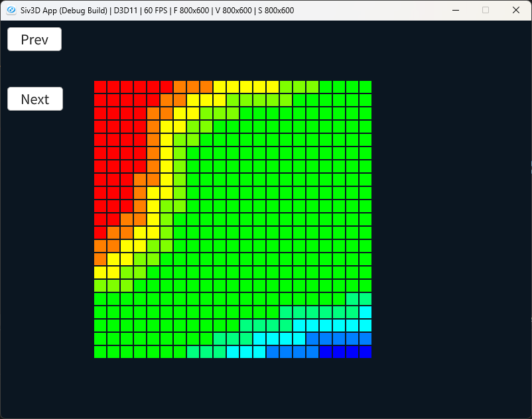Select the red cell at the grid's top-left corner
The width and height of the screenshot is (532, 419).
click(100, 87)
